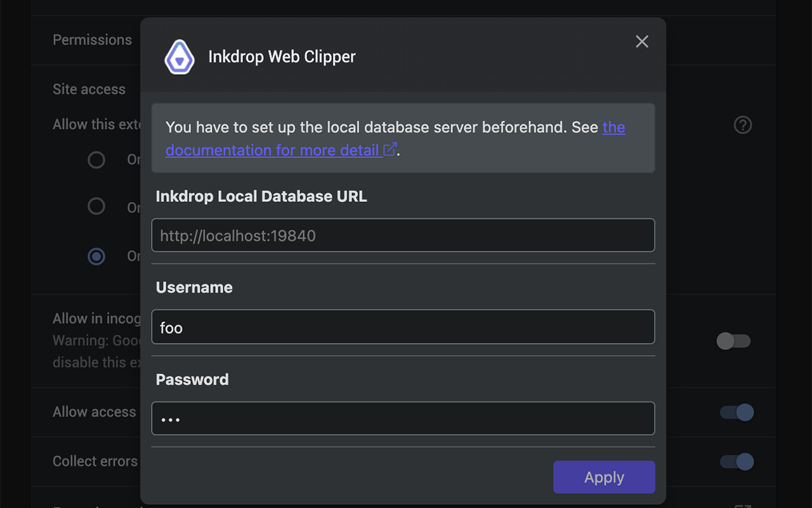Click the Inkdrop Web Clipper title
The width and height of the screenshot is (812, 508).
coord(282,57)
